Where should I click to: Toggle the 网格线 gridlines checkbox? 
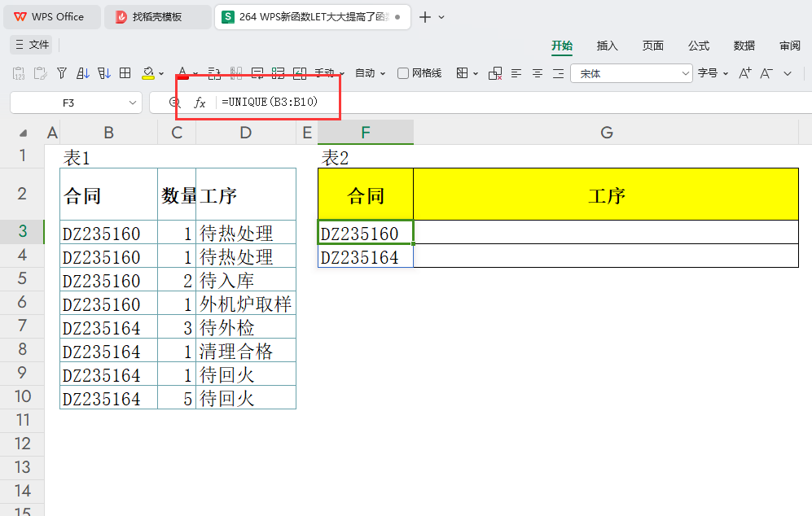(403, 73)
